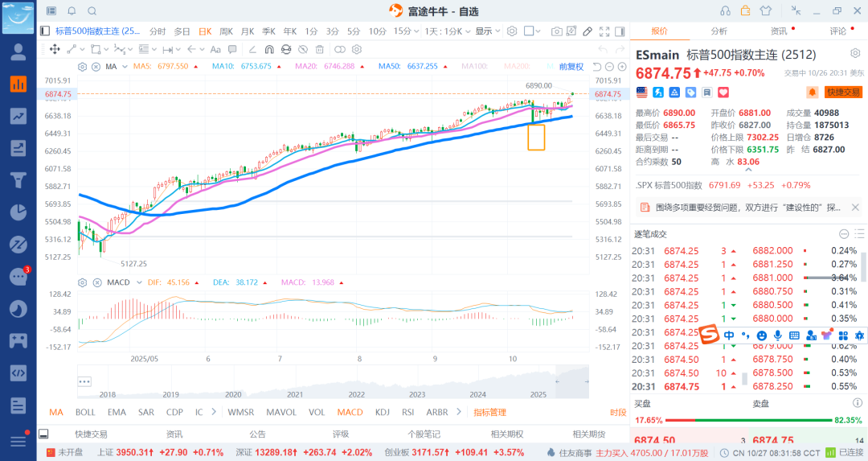868x461 pixels.
Task: Open the funnel screener sidebar icon
Action: tap(18, 180)
